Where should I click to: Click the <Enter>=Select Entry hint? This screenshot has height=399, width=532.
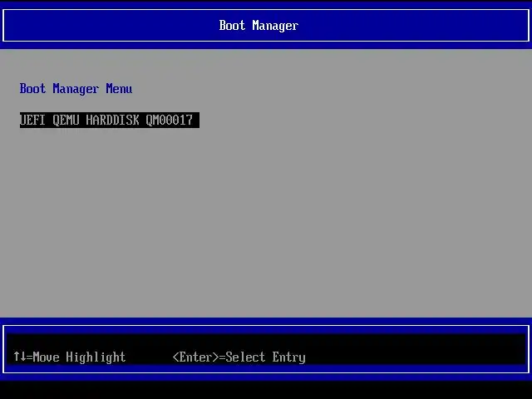(239, 357)
